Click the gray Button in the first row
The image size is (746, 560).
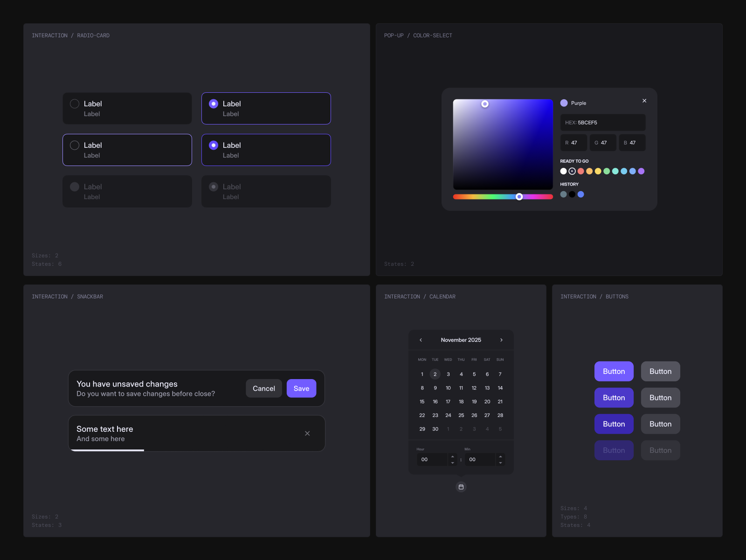[x=661, y=371]
